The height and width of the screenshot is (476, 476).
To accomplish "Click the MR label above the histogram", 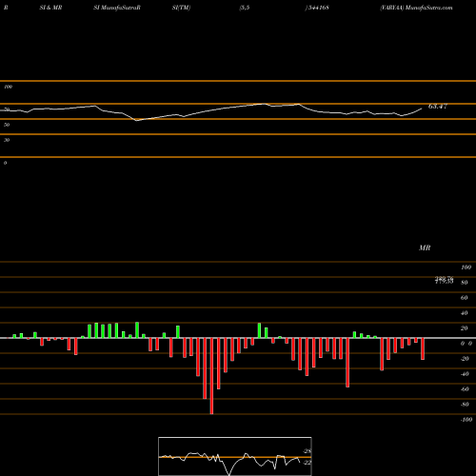I will (x=425, y=248).
